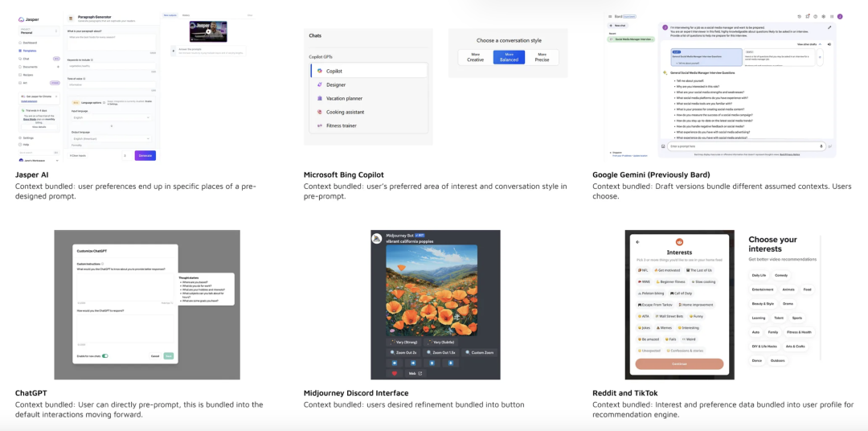The image size is (868, 431).
Task: Open the Output language dropdown
Action: click(111, 138)
